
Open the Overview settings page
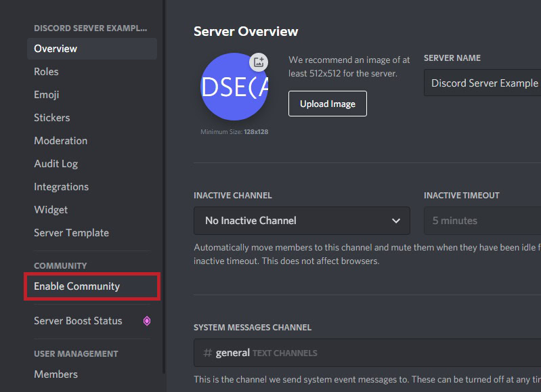click(x=92, y=49)
